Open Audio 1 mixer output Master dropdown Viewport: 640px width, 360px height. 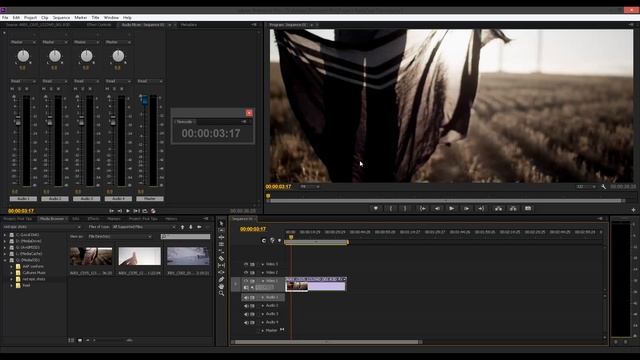tap(23, 42)
